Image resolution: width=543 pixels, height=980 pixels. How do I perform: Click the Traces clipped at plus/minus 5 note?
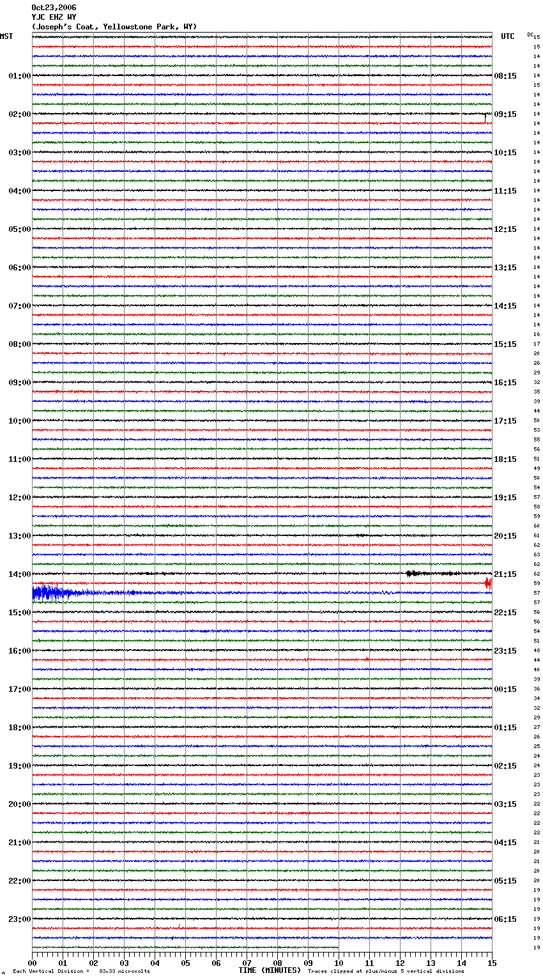(386, 971)
